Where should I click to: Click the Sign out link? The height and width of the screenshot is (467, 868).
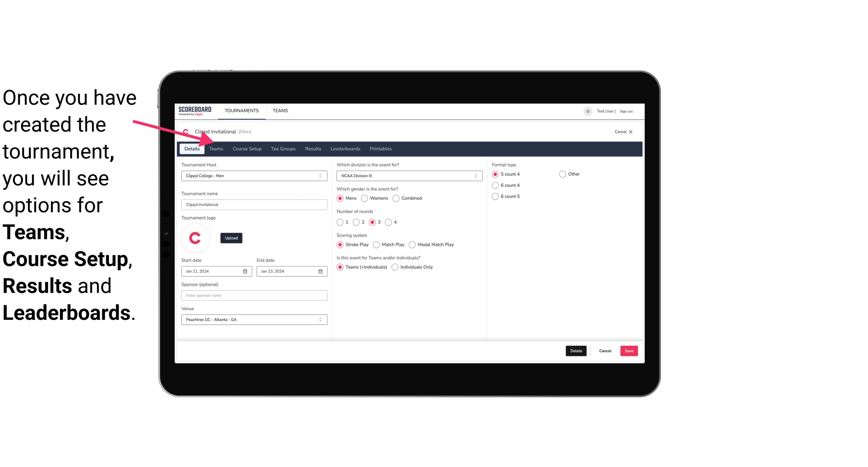tap(626, 111)
